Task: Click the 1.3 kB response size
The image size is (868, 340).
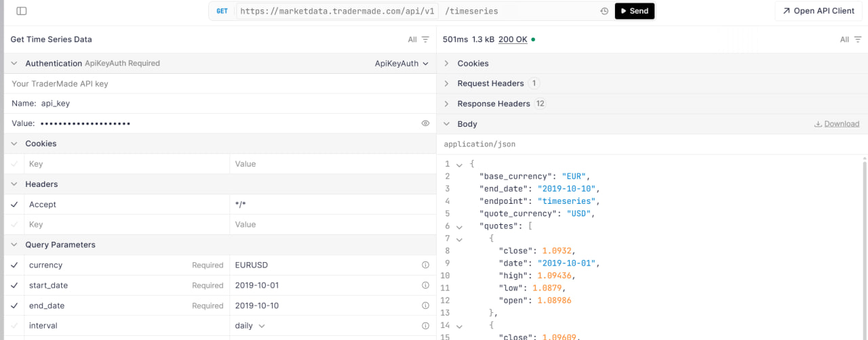Action: pos(483,39)
